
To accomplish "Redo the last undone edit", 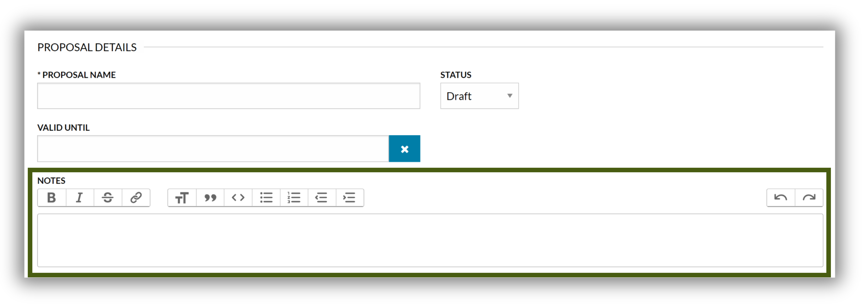I will pyautogui.click(x=809, y=198).
